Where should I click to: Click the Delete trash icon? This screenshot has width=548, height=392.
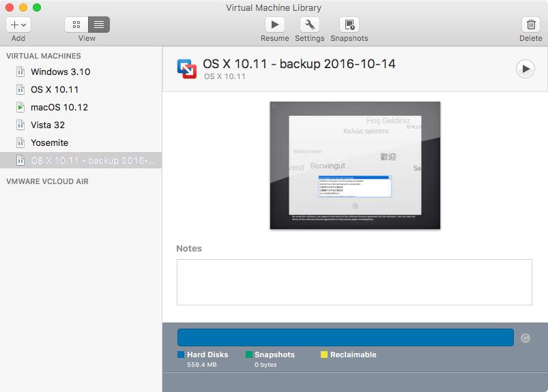click(531, 25)
